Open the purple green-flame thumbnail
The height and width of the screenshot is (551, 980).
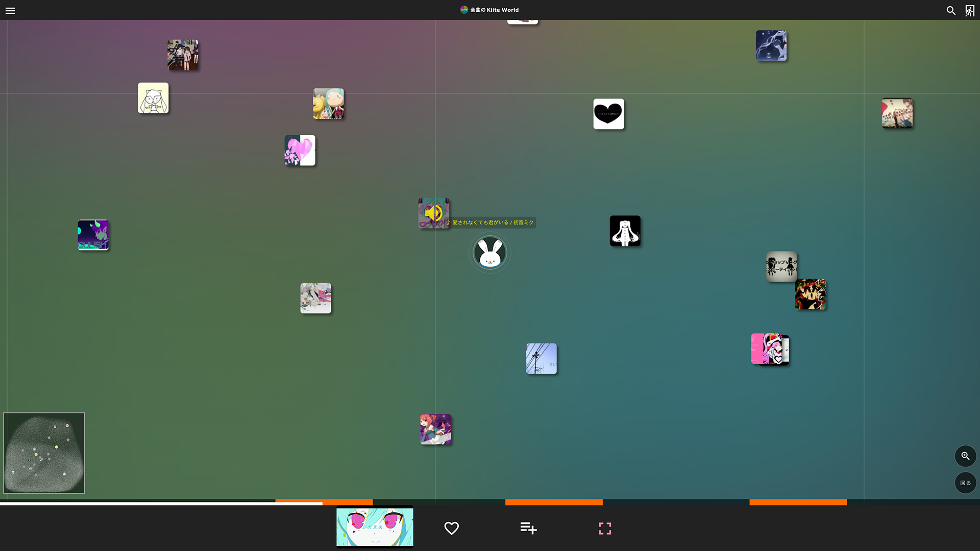coord(93,235)
